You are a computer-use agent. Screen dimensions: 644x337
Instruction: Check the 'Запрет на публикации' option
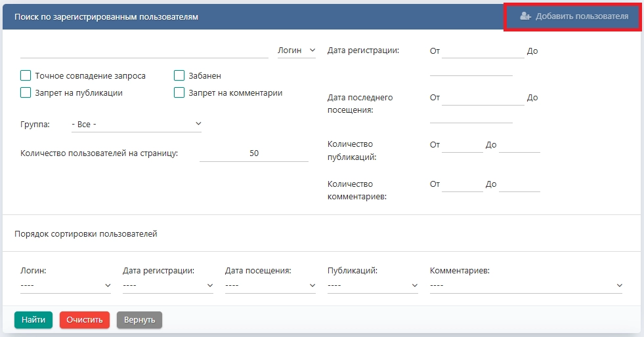click(x=26, y=93)
